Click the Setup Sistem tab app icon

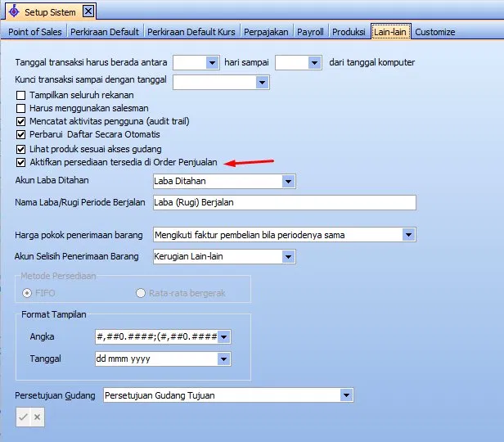[x=14, y=11]
